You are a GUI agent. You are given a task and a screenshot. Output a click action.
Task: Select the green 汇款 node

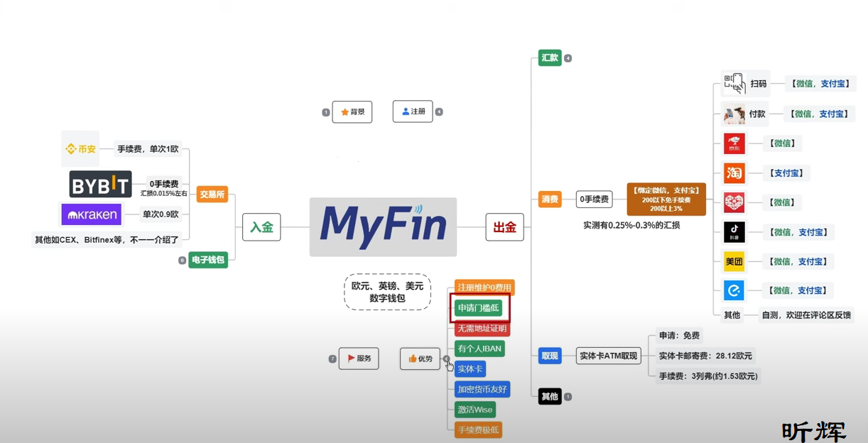pyautogui.click(x=550, y=58)
